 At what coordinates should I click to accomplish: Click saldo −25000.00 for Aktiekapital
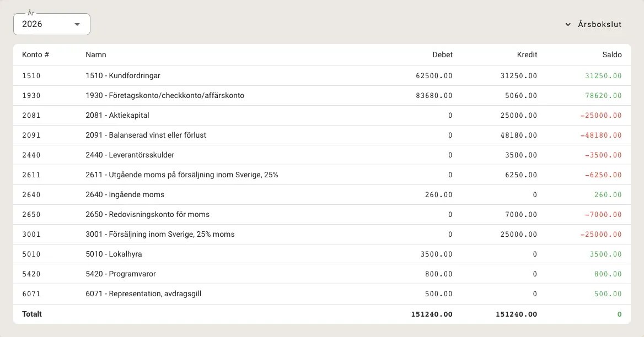click(601, 116)
